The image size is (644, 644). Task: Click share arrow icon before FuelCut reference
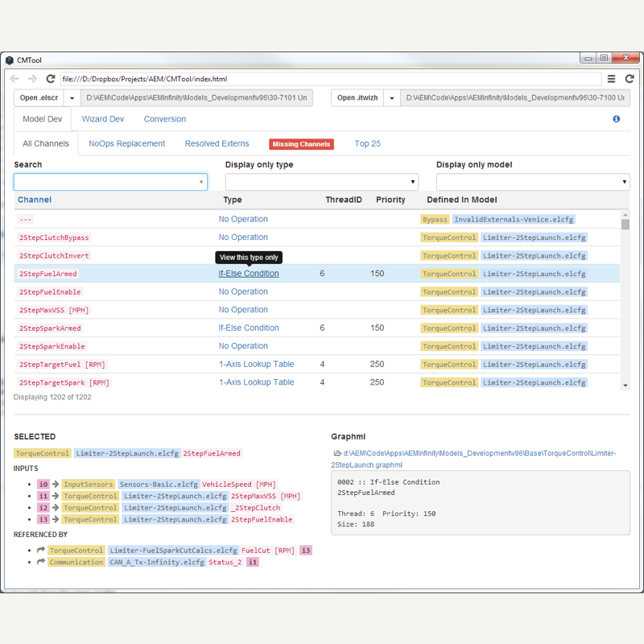(40, 551)
